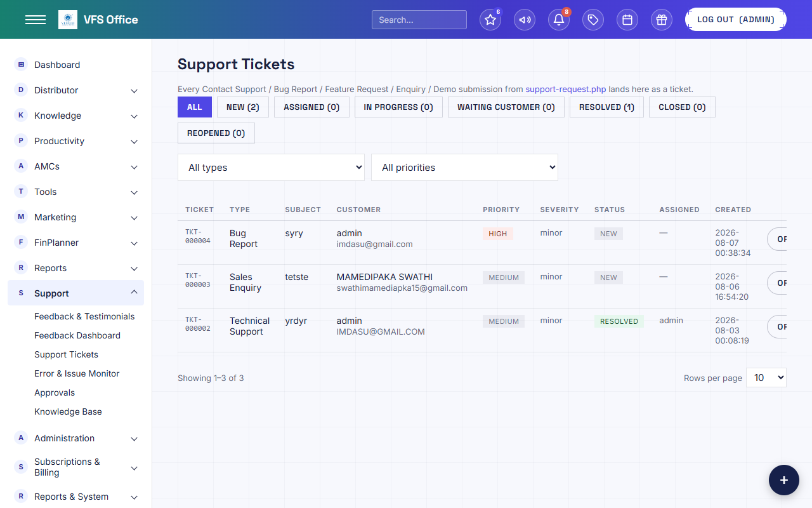This screenshot has height=508, width=812.
Task: Select the ALL tickets tab
Action: pos(195,107)
